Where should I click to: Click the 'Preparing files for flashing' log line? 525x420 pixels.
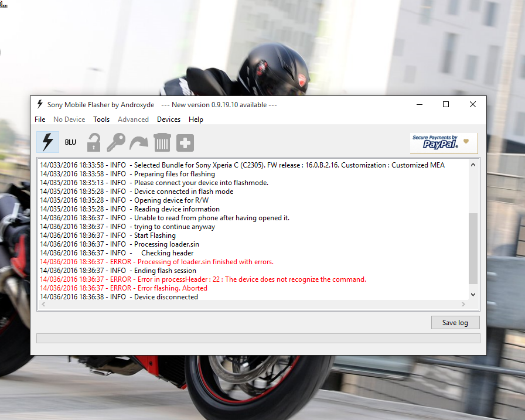tap(128, 174)
